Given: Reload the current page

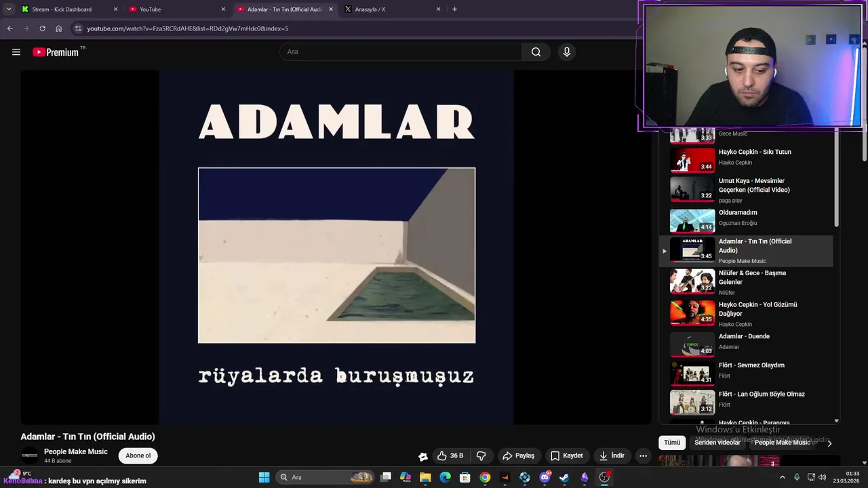Looking at the screenshot, I should (x=42, y=28).
